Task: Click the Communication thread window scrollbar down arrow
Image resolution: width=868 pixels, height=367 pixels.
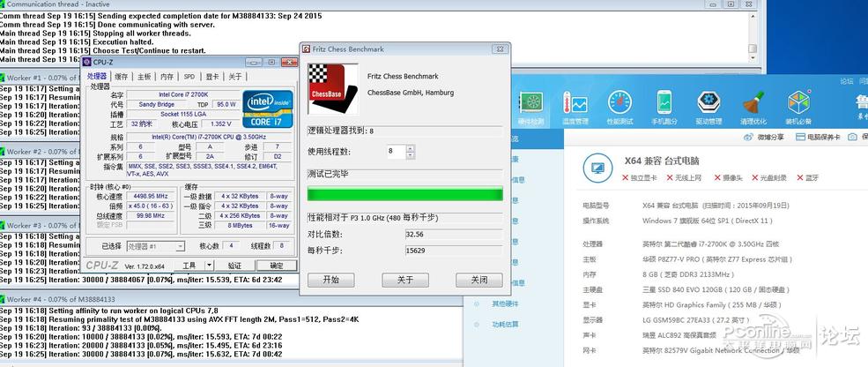Action: click(x=753, y=59)
